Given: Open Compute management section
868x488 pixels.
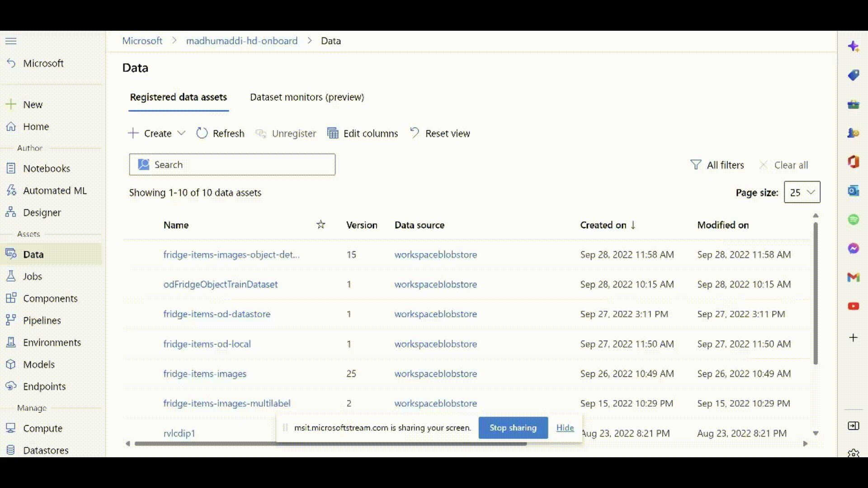Looking at the screenshot, I should pos(43,428).
